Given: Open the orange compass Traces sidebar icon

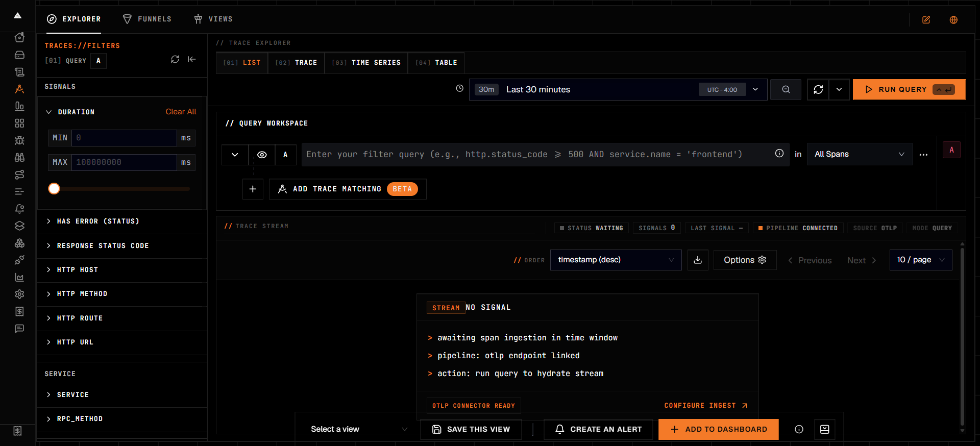Looking at the screenshot, I should 19,89.
